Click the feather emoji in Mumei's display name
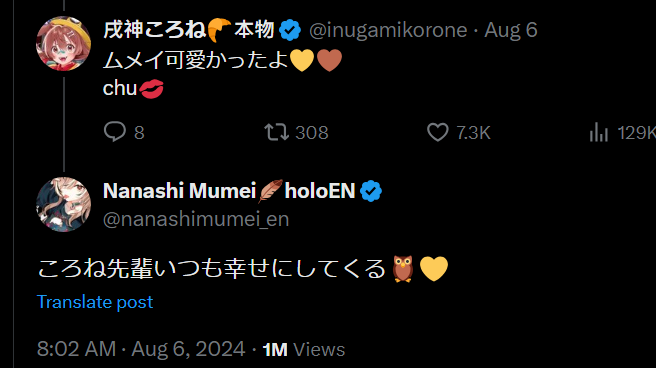656x368 pixels. click(x=270, y=191)
